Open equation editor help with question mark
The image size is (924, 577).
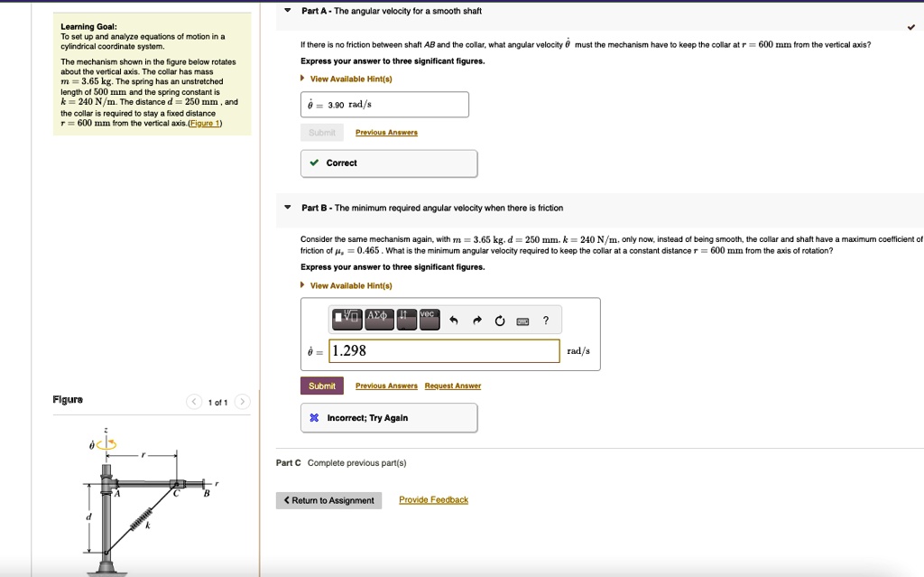tap(546, 319)
